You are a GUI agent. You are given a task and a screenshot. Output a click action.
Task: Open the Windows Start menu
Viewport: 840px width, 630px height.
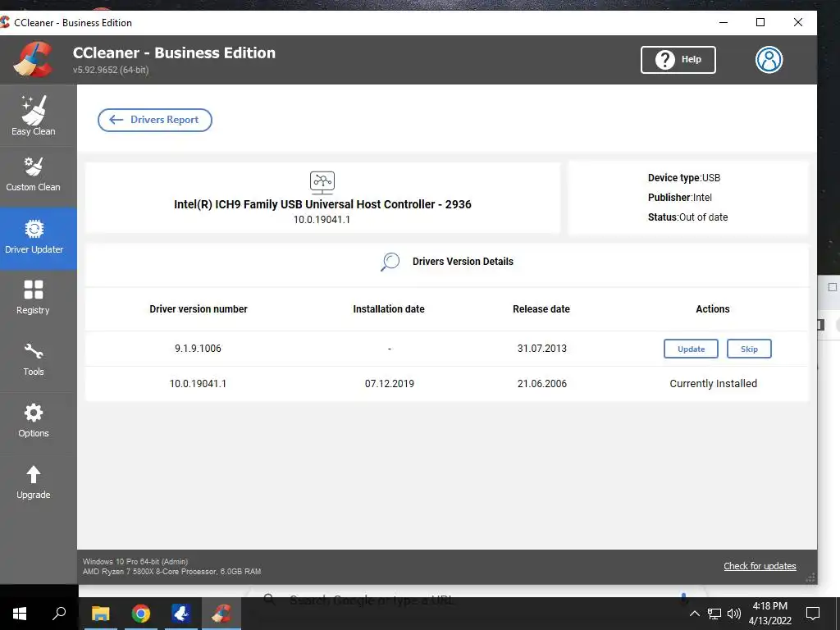tap(20, 614)
